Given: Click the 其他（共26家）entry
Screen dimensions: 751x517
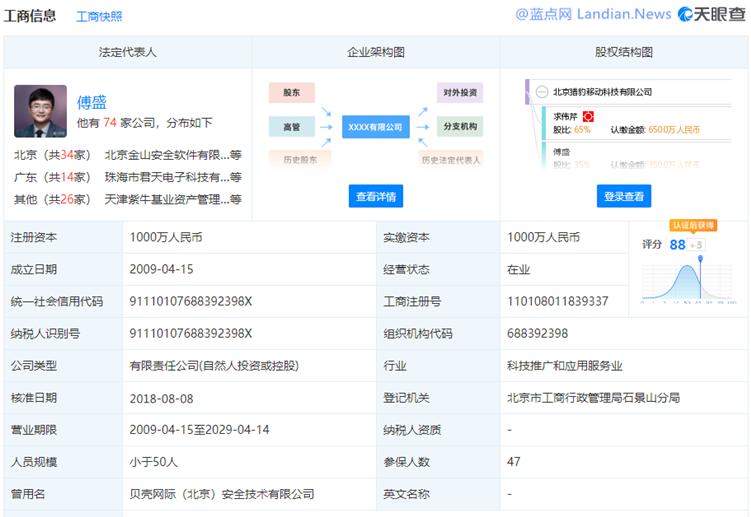Looking at the screenshot, I should [x=52, y=199].
